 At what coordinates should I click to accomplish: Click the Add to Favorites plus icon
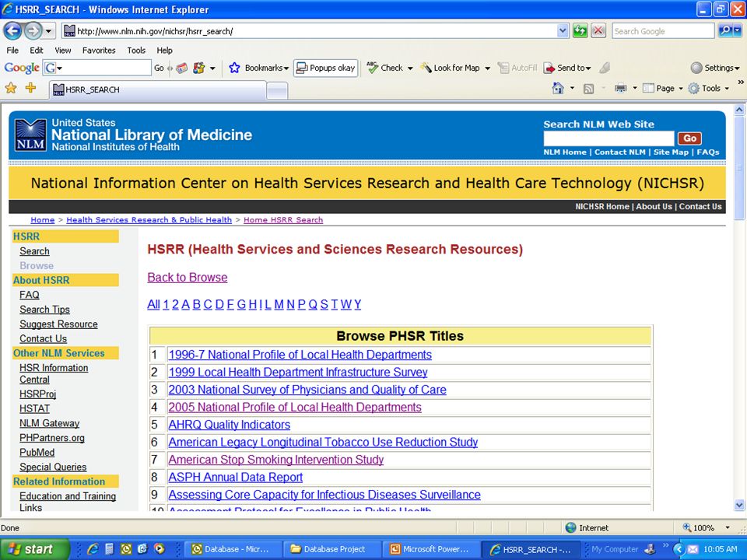[30, 88]
